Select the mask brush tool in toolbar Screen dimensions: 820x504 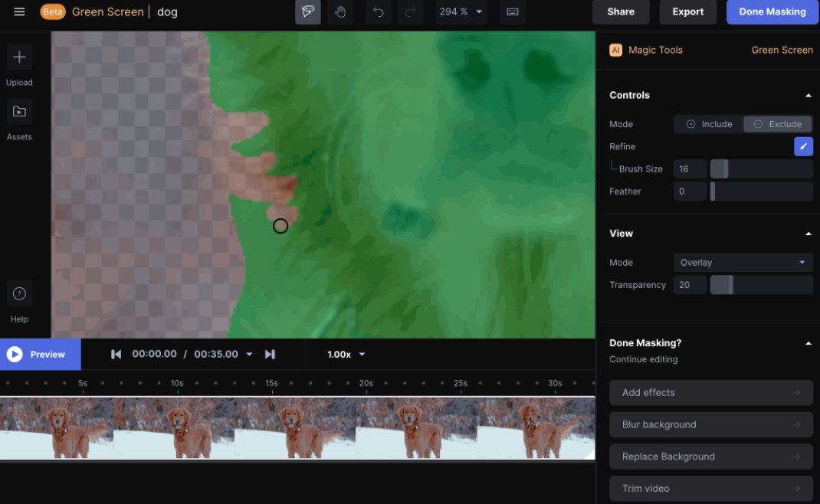(308, 11)
